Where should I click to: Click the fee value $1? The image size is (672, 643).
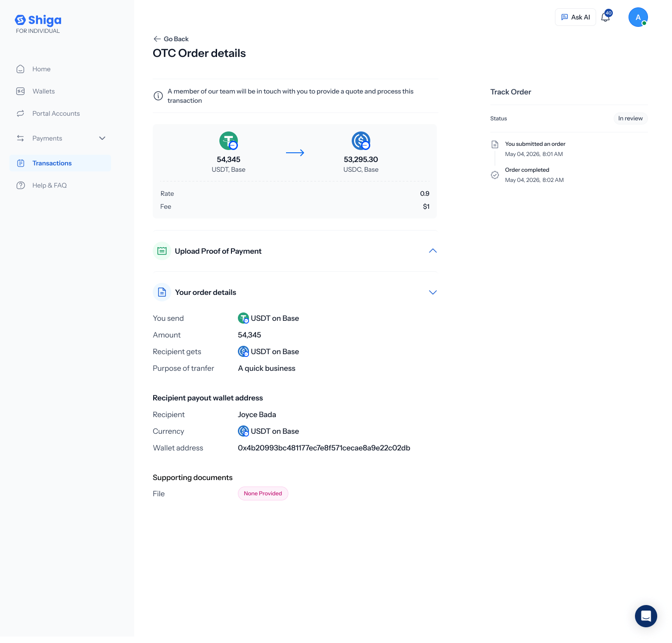(426, 206)
